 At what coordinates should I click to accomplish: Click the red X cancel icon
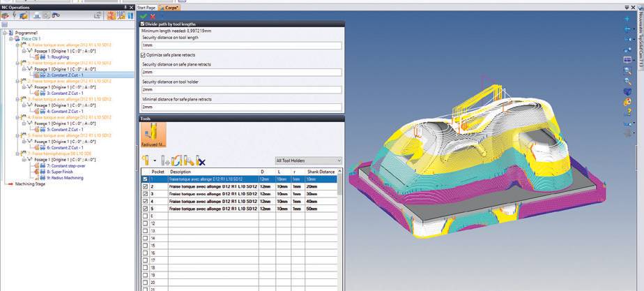(152, 16)
